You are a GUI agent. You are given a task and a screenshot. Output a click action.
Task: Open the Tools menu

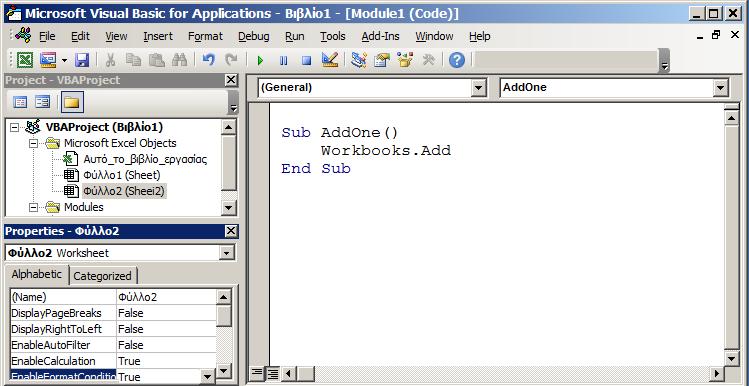332,36
